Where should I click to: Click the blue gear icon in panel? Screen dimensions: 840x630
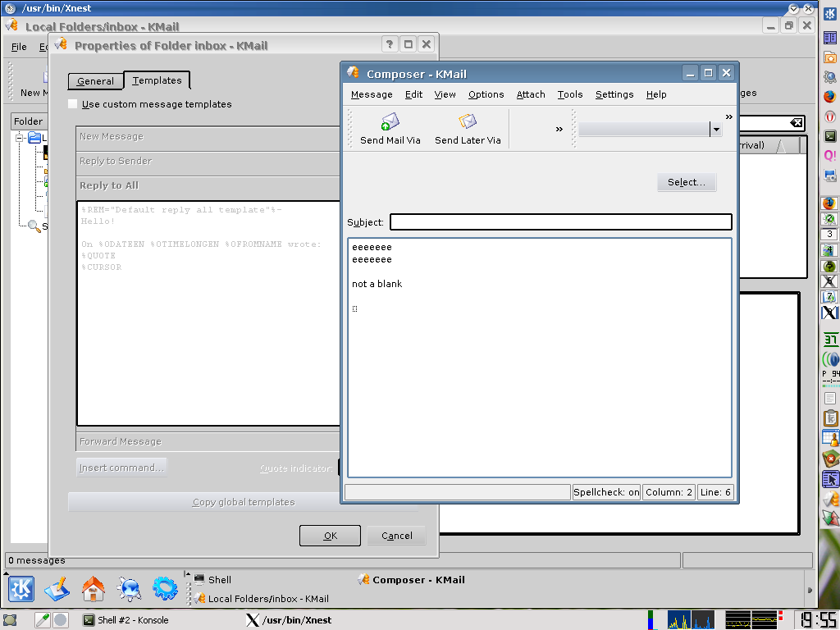pyautogui.click(x=165, y=588)
